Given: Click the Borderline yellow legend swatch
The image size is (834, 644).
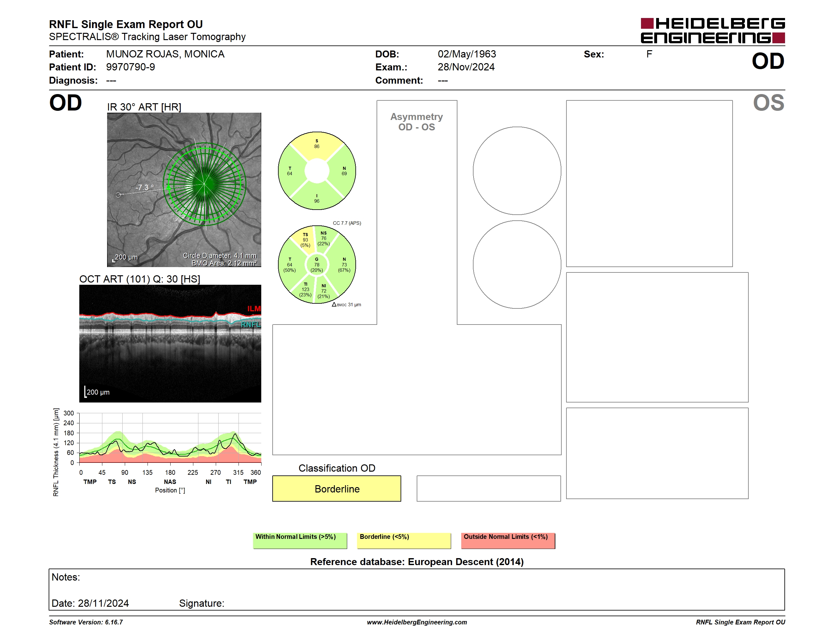Looking at the screenshot, I should tap(404, 540).
